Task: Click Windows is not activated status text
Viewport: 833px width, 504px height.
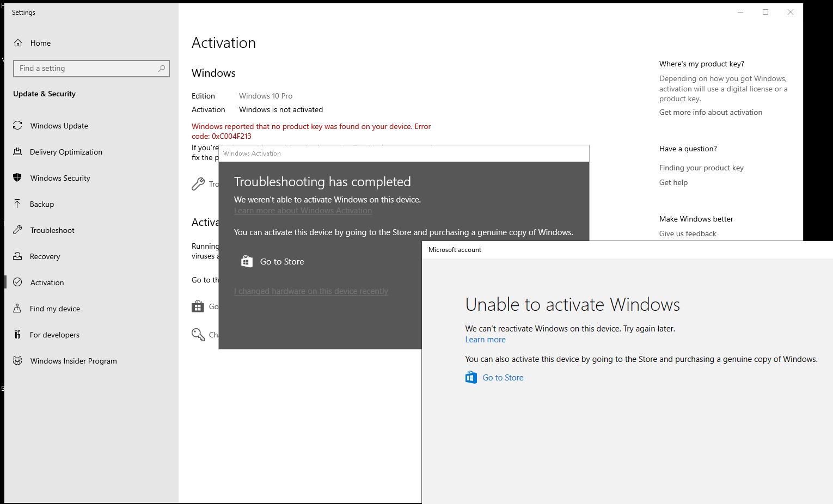Action: pos(281,109)
